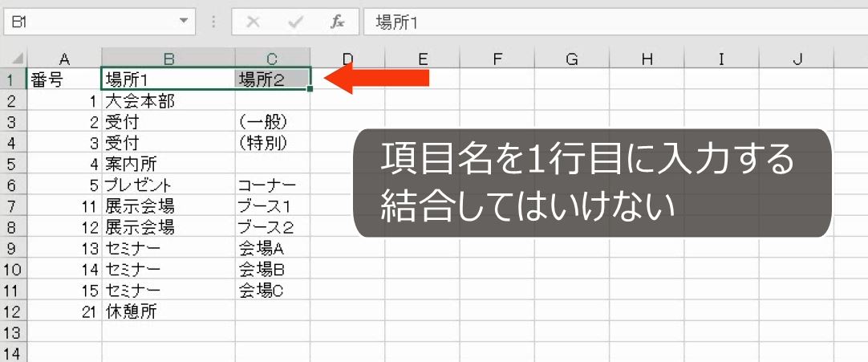Select column H header

click(647, 58)
